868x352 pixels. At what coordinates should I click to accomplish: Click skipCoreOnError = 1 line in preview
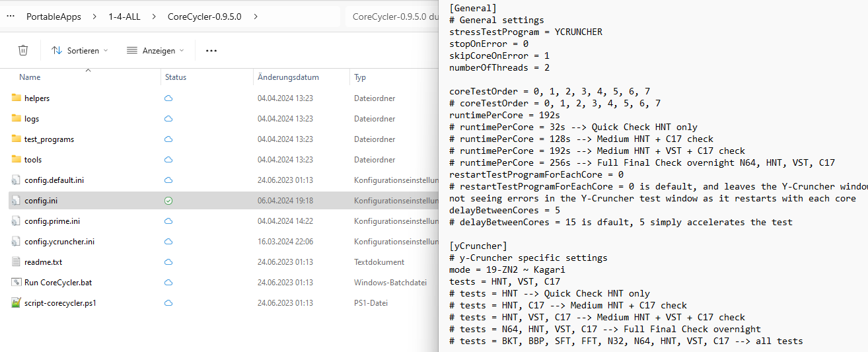499,55
